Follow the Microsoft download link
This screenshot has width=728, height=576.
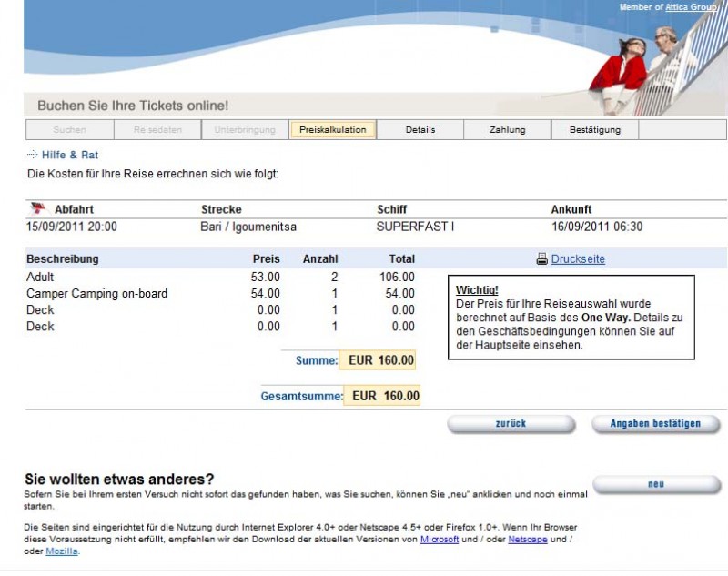[x=439, y=540]
